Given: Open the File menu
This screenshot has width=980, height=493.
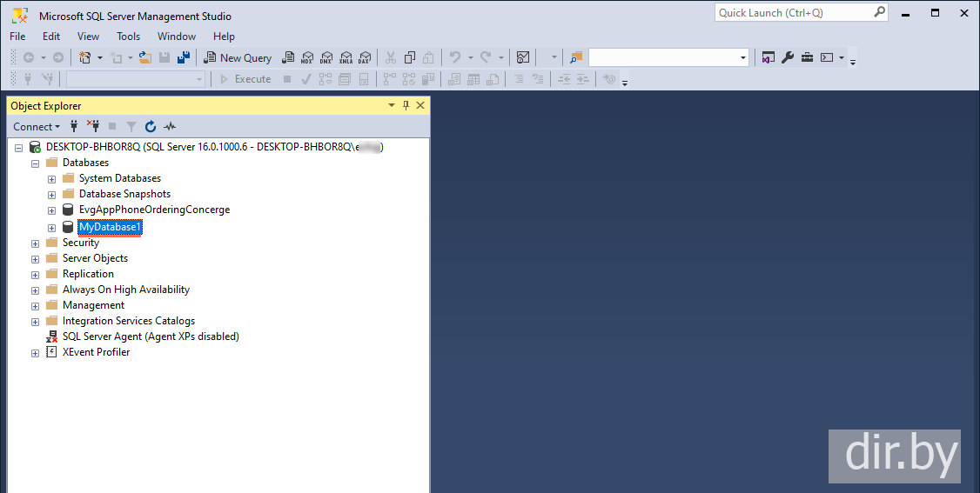Looking at the screenshot, I should tap(17, 37).
